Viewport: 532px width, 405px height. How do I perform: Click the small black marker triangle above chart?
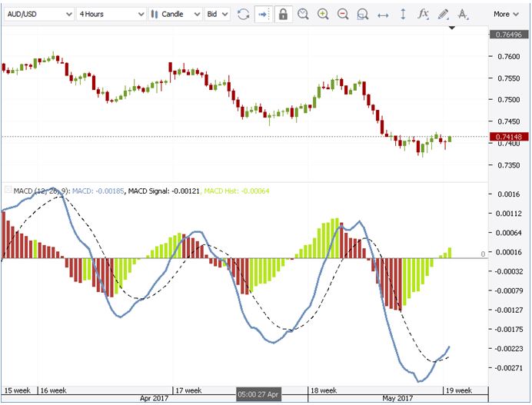451,28
